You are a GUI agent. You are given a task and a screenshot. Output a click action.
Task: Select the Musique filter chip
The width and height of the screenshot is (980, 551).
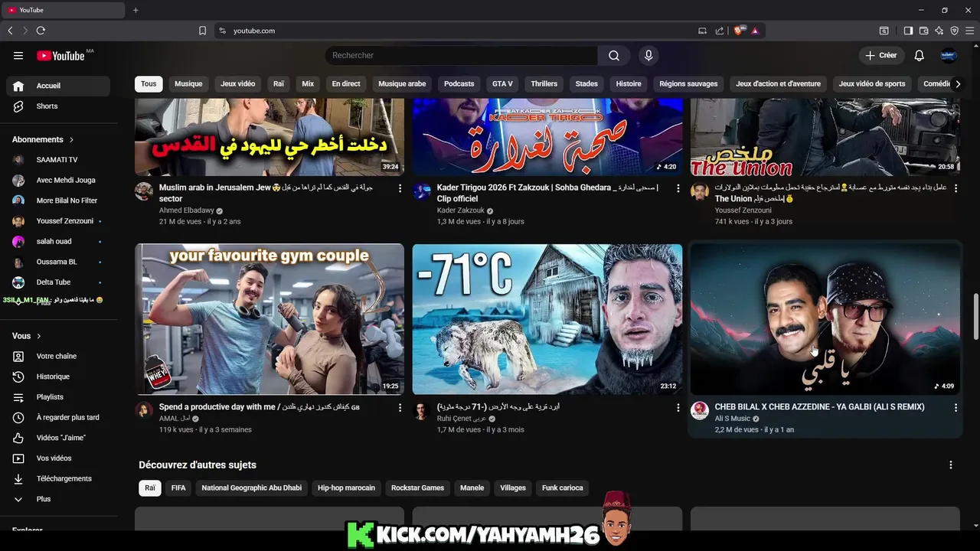coord(188,84)
